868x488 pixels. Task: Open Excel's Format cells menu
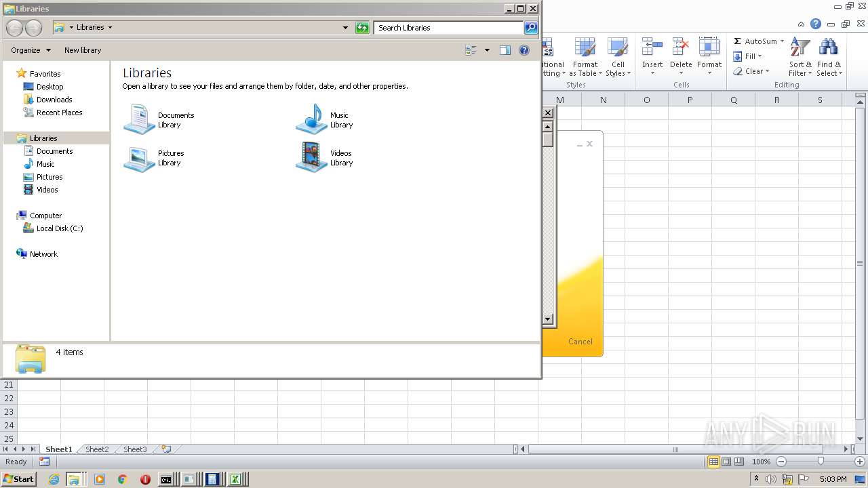point(709,57)
